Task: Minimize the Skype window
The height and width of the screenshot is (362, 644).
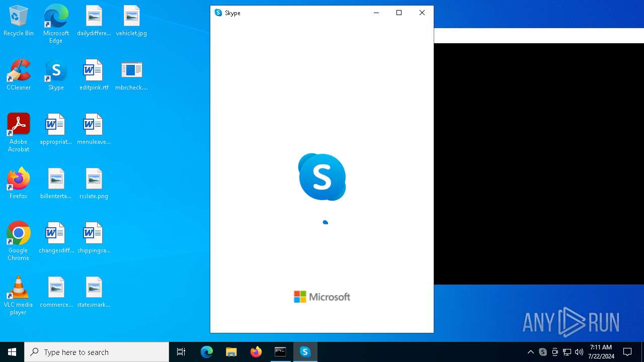Action: (x=376, y=13)
